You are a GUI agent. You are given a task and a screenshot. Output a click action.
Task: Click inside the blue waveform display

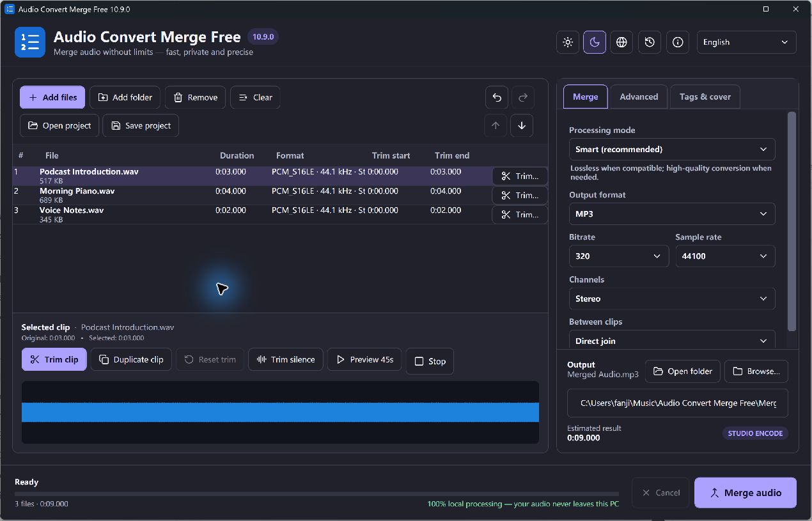pyautogui.click(x=280, y=412)
